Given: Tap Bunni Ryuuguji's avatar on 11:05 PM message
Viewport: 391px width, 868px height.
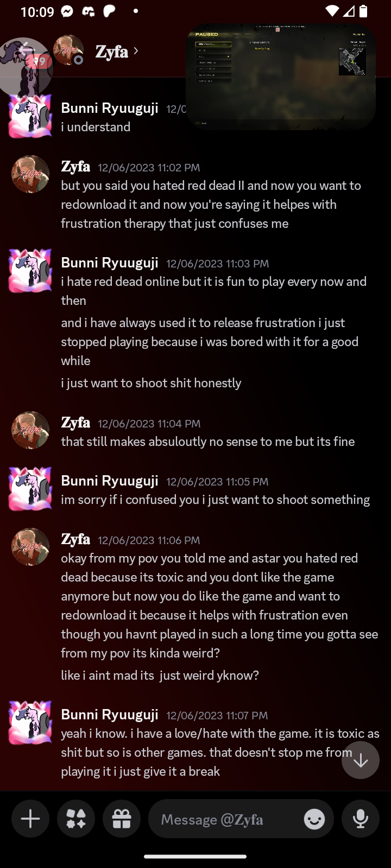Looking at the screenshot, I should [30, 489].
